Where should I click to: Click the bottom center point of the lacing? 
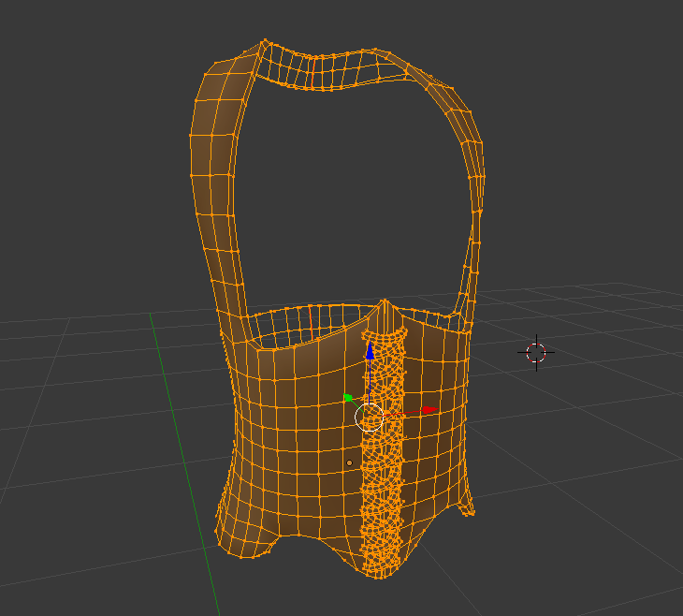(x=377, y=577)
